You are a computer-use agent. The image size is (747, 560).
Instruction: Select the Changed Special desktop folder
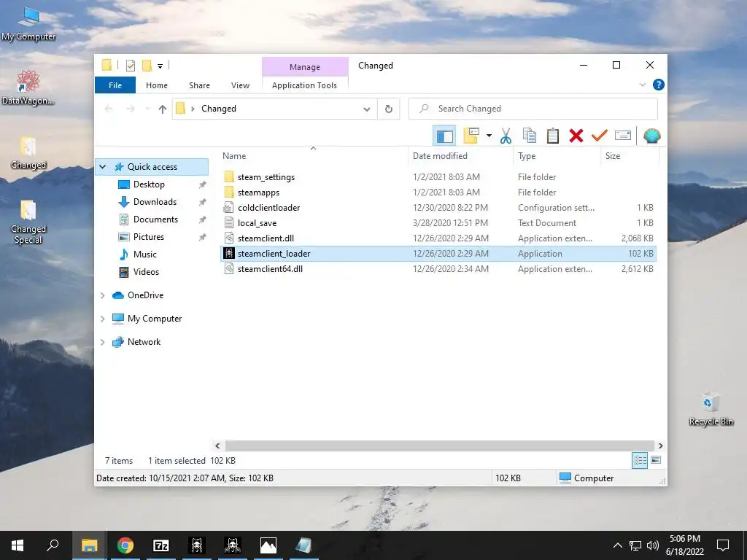(28, 222)
